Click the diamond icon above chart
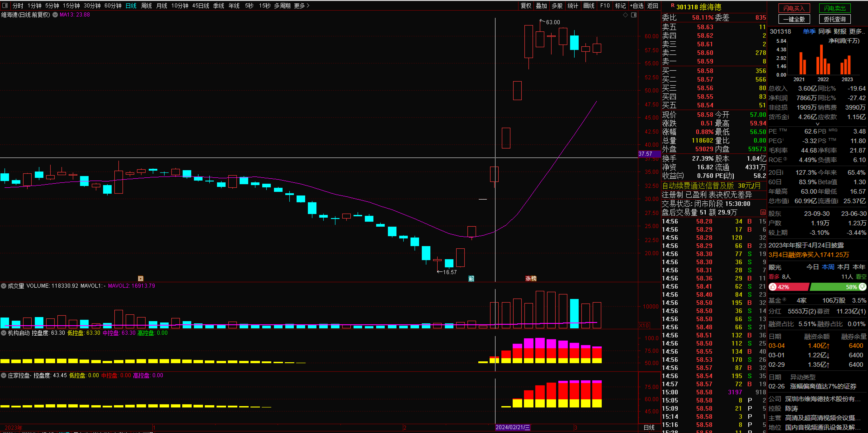The image size is (868, 433). point(625,15)
